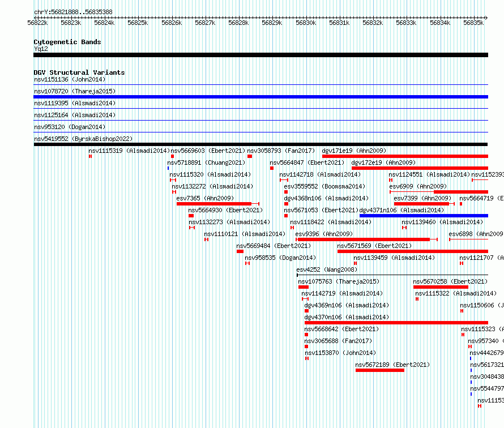504x428 pixels.
Task: Click the nsv1142718 (Alsmadi2014) label
Action: click(x=320, y=174)
